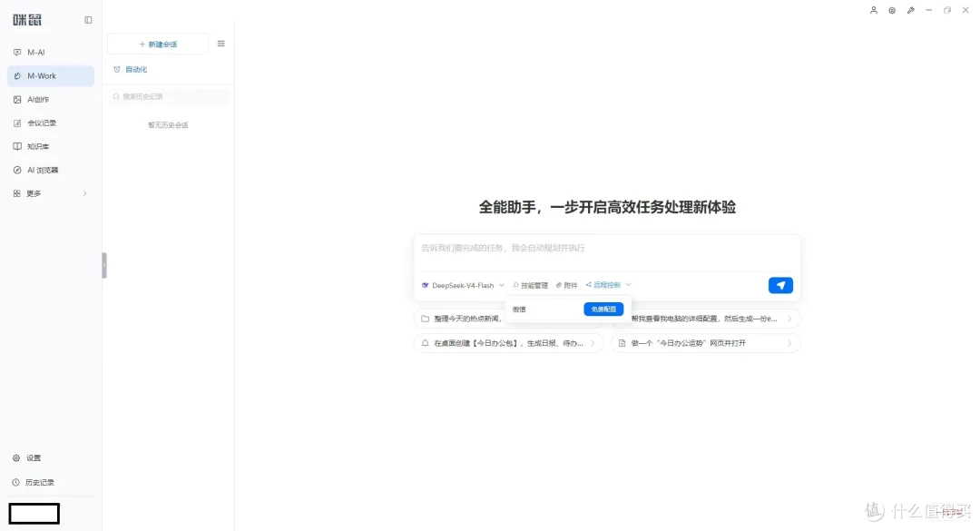The width and height of the screenshot is (980, 531).
Task: Collapse the sidebar with the panel toggle icon
Action: [88, 20]
